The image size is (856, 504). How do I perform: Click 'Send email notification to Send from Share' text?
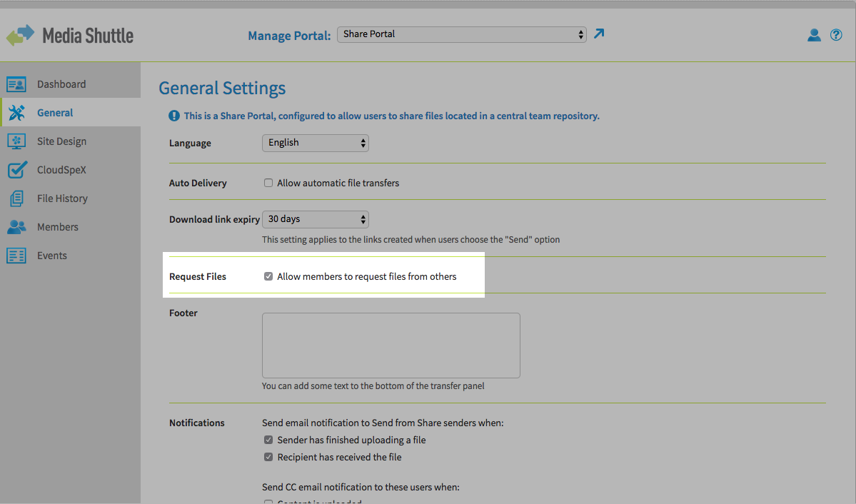pos(383,423)
